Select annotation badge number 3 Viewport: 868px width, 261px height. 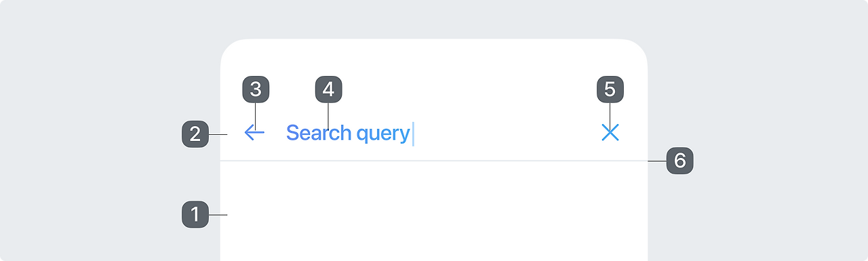pos(256,89)
